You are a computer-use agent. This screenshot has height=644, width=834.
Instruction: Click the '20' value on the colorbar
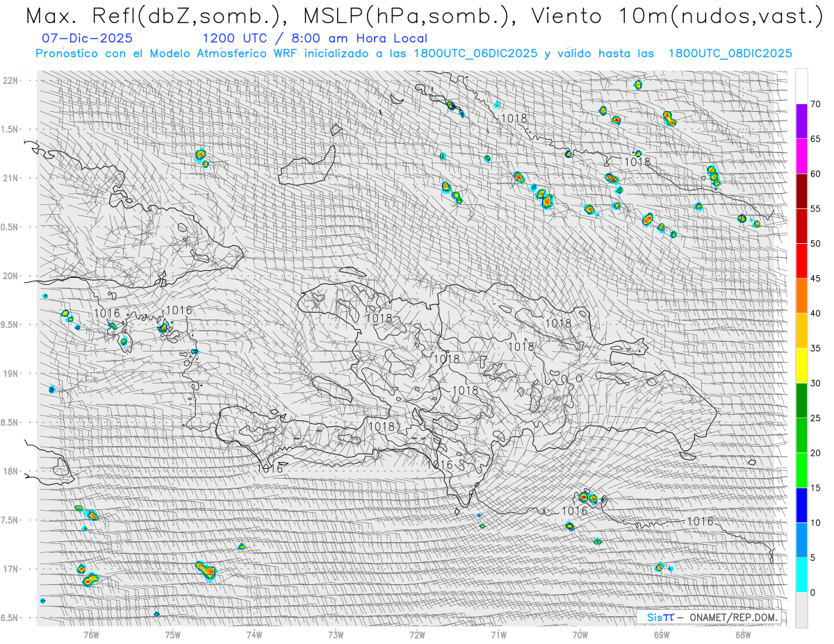point(815,453)
